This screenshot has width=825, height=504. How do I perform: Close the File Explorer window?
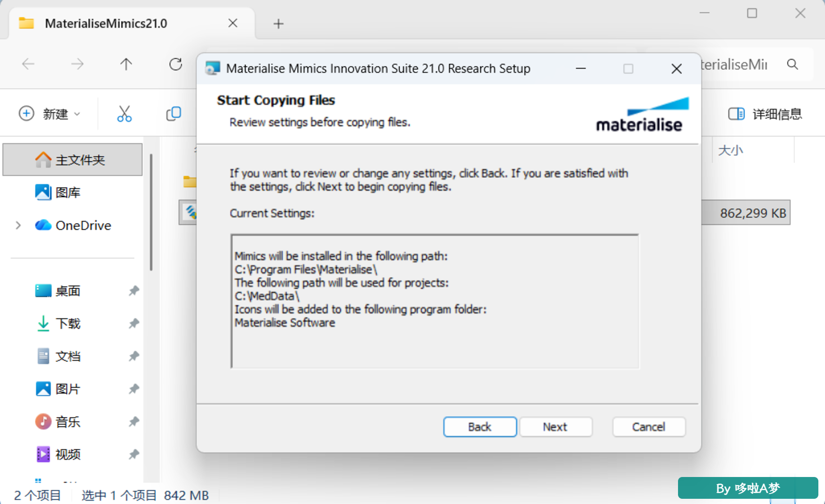pyautogui.click(x=800, y=13)
